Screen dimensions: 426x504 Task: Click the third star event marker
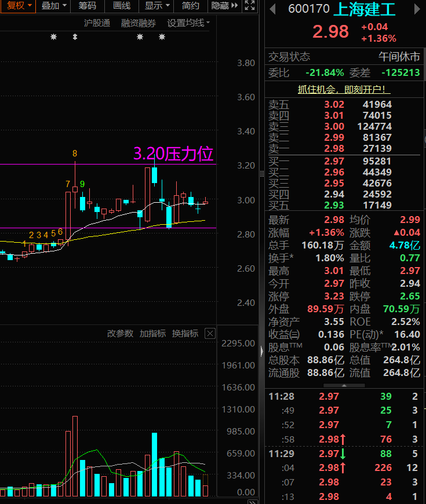[x=140, y=37]
